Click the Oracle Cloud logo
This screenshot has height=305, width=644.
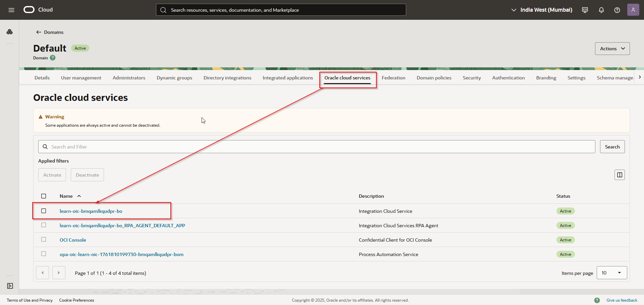29,10
